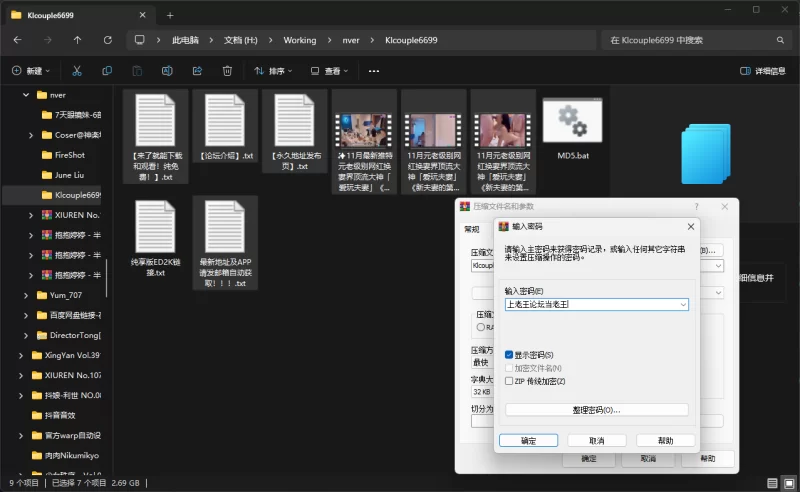The width and height of the screenshot is (800, 492).
Task: Click the Share icon in toolbar
Action: pyautogui.click(x=197, y=71)
